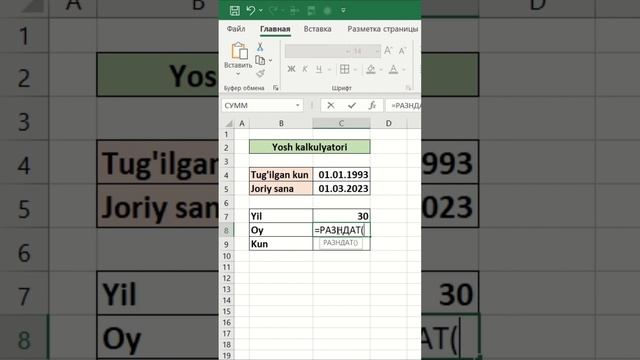Select column D header
Viewport: 640px width, 360px height.
tap(388, 123)
